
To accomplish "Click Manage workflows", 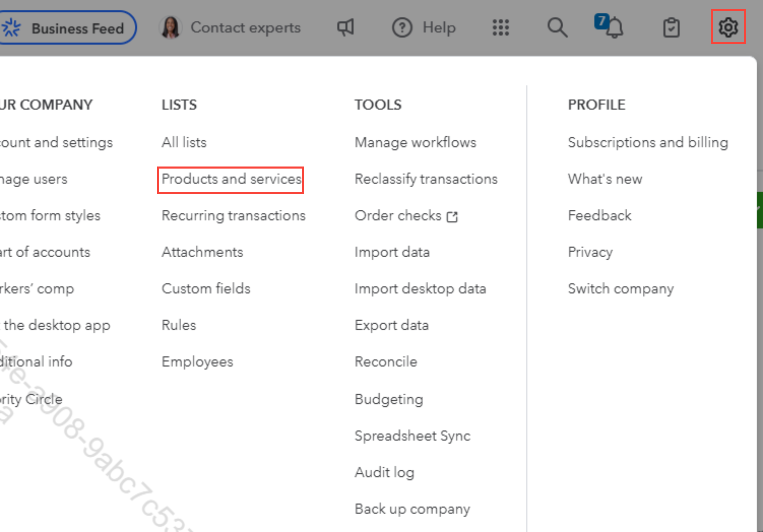I will point(415,143).
